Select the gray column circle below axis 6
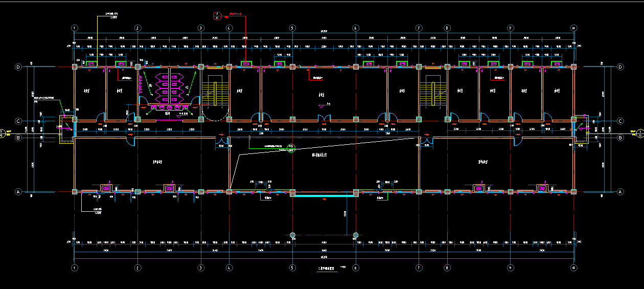 tap(355, 235)
